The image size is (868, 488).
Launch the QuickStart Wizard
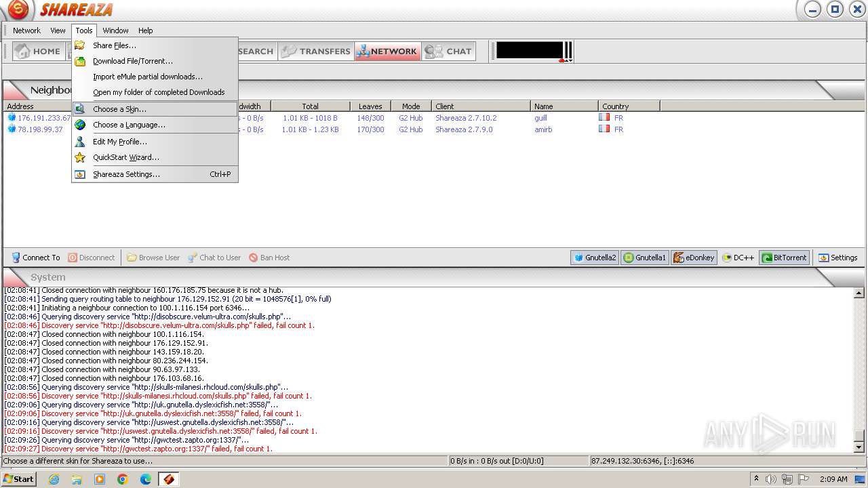[155, 157]
